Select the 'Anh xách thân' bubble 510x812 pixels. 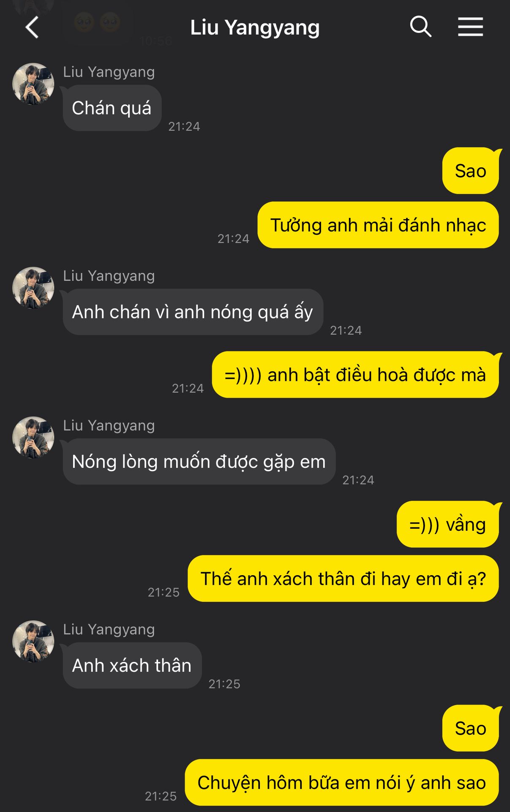[x=132, y=665]
